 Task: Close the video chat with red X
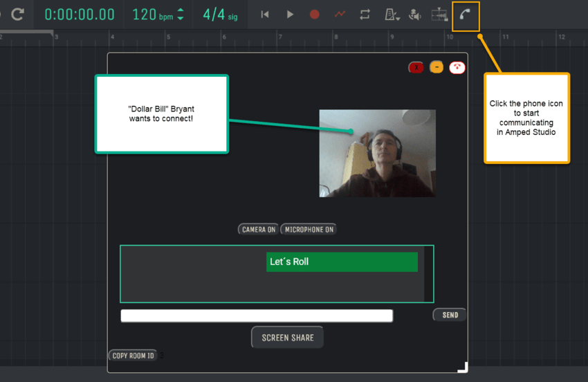click(x=416, y=67)
